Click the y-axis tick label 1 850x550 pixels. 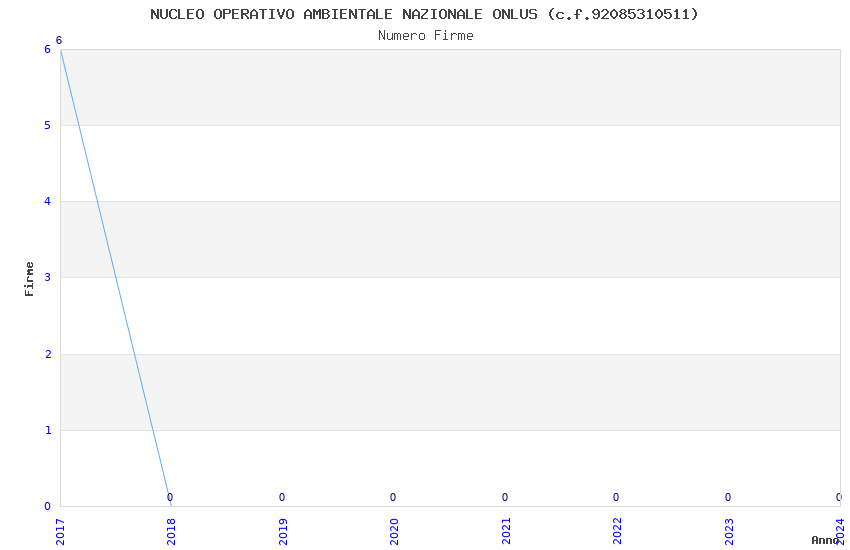(x=48, y=430)
